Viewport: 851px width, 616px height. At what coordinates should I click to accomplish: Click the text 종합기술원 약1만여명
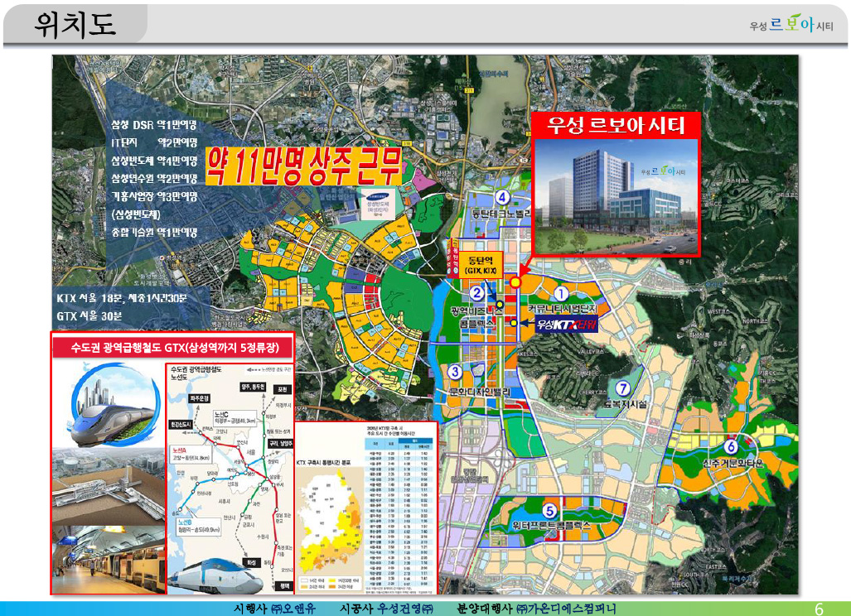pyautogui.click(x=154, y=232)
